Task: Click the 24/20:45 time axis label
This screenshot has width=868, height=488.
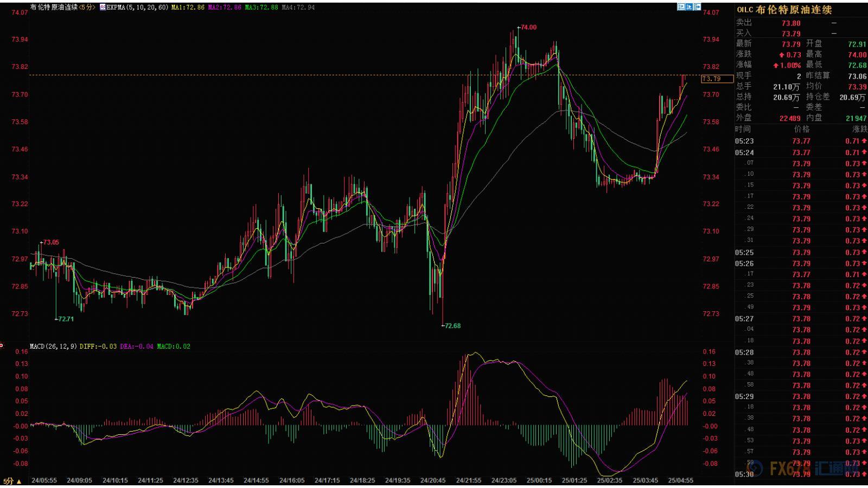Action: 433,480
